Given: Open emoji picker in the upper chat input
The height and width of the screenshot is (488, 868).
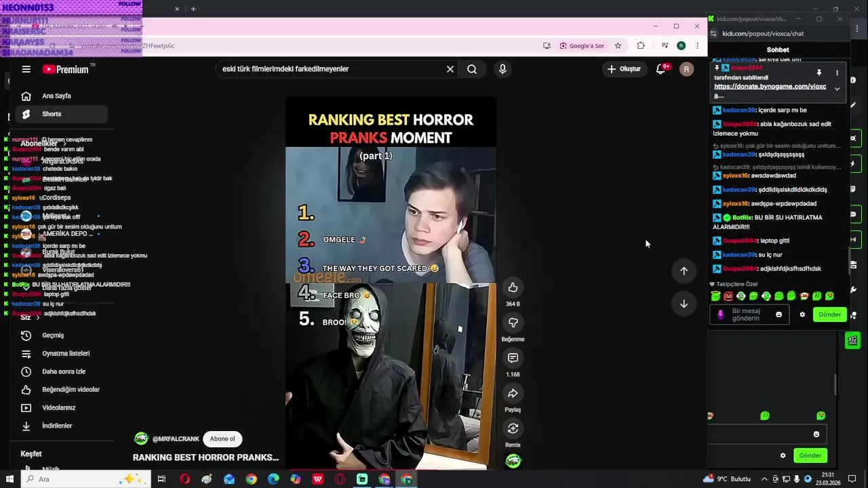Looking at the screenshot, I should click(x=778, y=314).
